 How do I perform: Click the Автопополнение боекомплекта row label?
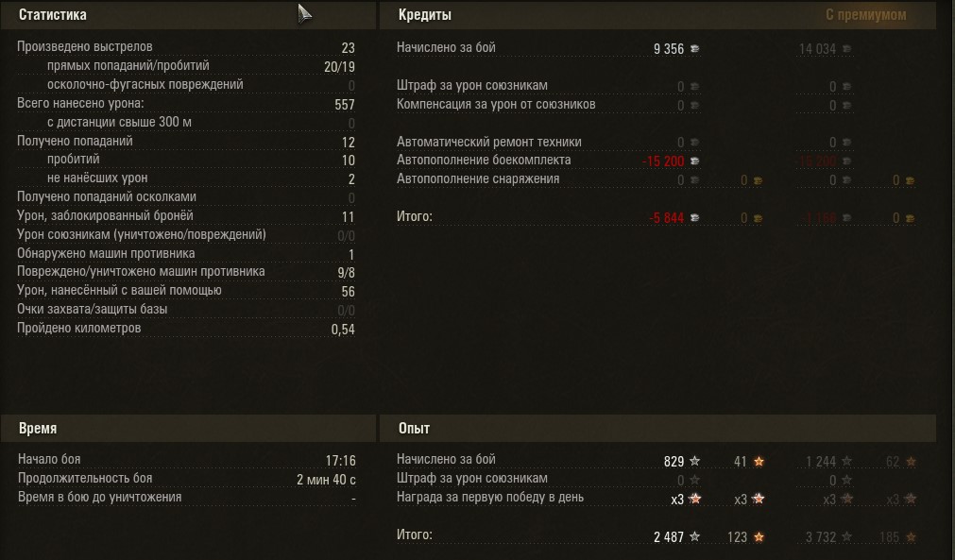point(484,161)
